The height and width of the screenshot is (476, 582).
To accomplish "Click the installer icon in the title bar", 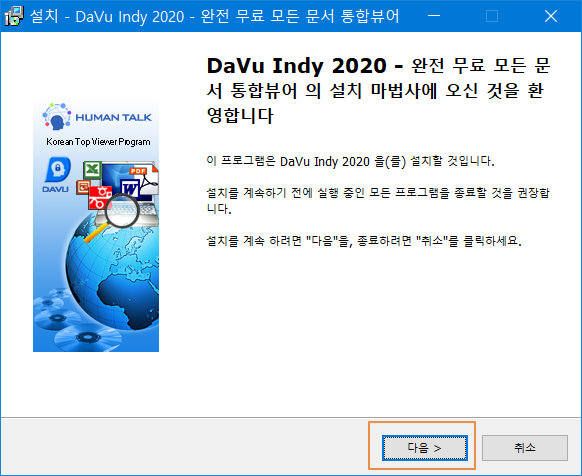I will point(14,16).
